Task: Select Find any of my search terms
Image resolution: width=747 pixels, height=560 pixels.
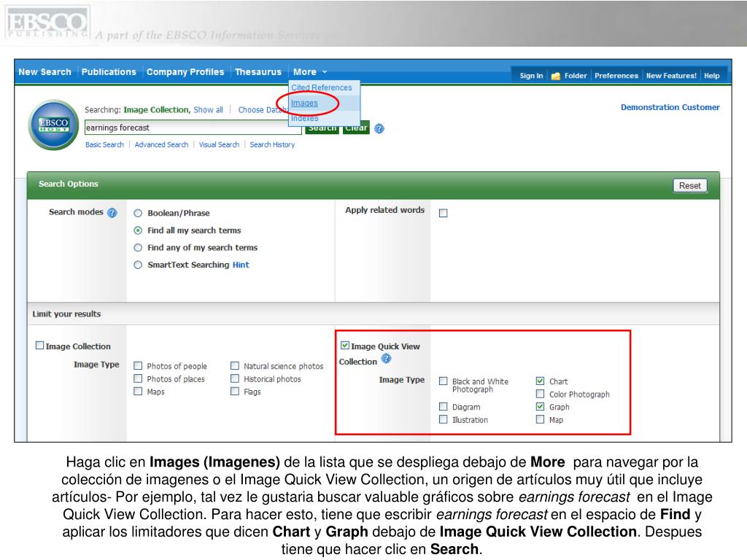Action: tap(138, 248)
